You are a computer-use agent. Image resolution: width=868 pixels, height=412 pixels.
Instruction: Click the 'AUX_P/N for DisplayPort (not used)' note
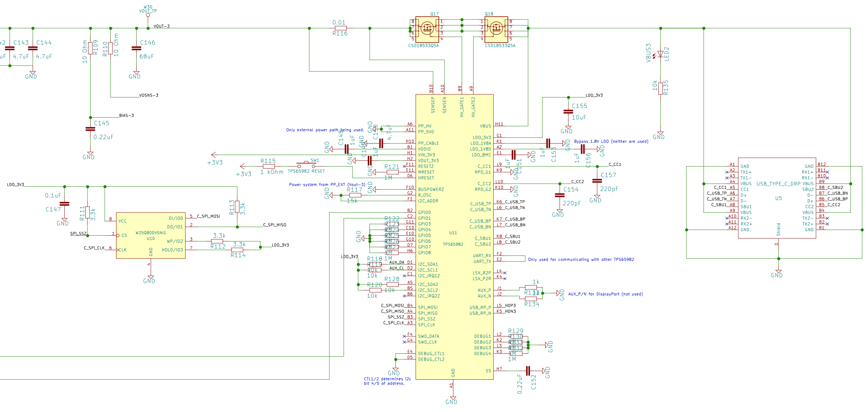point(605,294)
